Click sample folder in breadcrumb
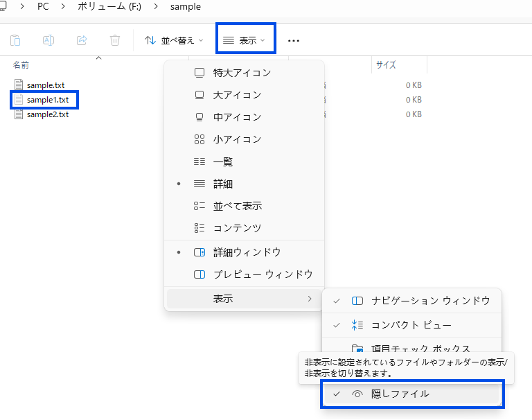This screenshot has width=532, height=420. pos(185,6)
